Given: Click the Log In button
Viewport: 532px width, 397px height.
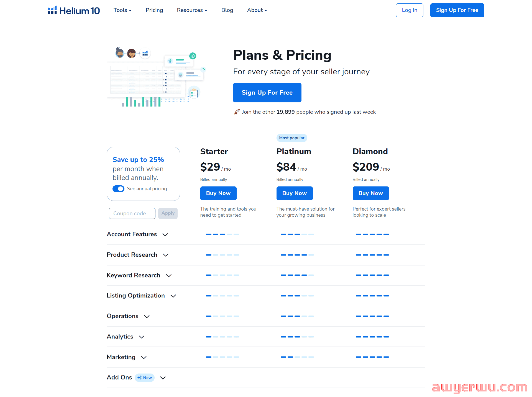Looking at the screenshot, I should point(410,10).
